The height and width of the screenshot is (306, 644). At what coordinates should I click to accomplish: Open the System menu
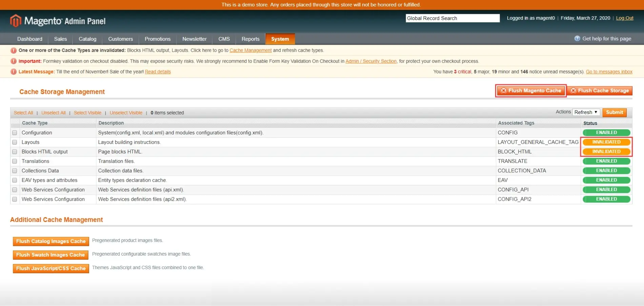point(280,39)
